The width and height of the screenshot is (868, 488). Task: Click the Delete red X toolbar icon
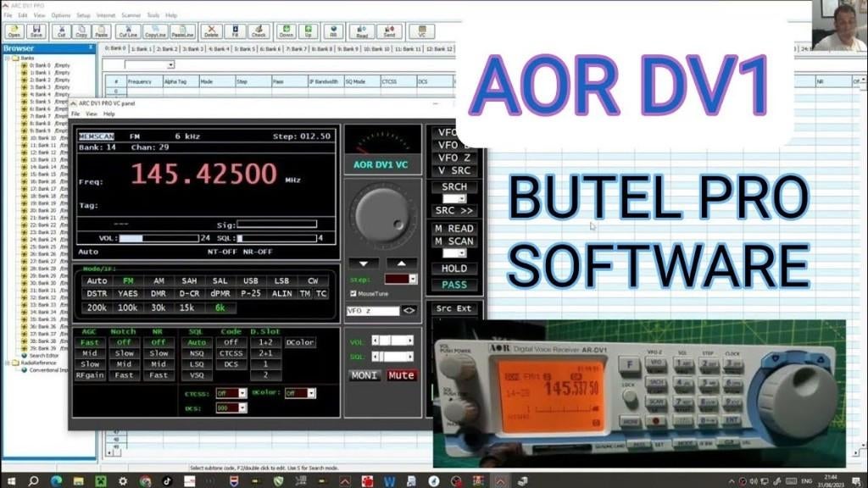(x=211, y=31)
